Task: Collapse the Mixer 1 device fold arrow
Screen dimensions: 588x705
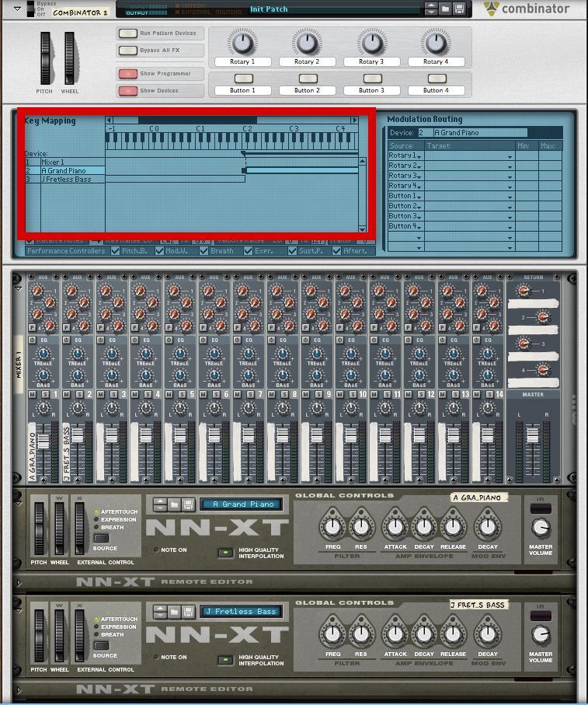Action: [19, 288]
